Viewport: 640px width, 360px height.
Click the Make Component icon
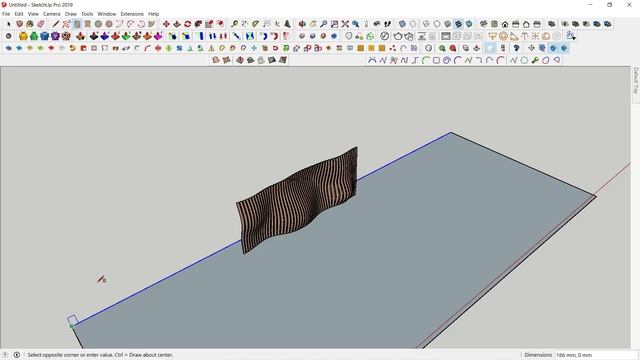pos(19,24)
